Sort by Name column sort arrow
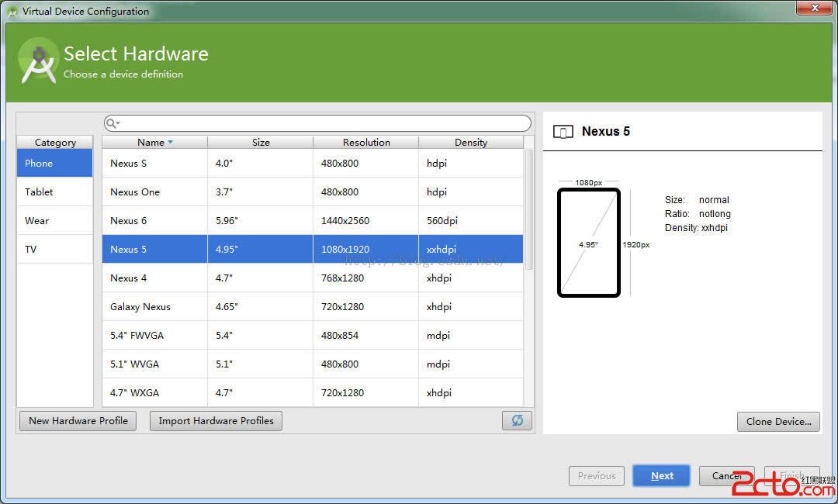 (x=170, y=143)
